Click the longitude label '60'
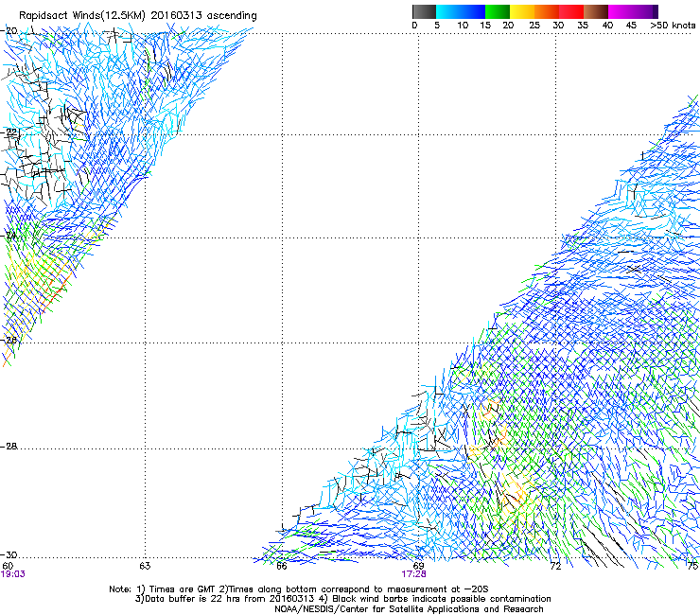The image size is (700, 615). point(8,566)
